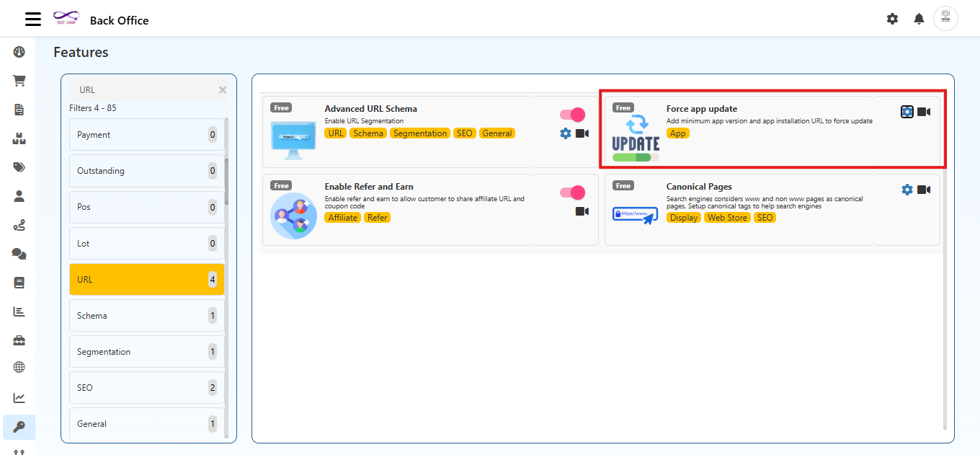Open the key-shaped Features sidebar icon
This screenshot has width=980, height=455.
(19, 427)
